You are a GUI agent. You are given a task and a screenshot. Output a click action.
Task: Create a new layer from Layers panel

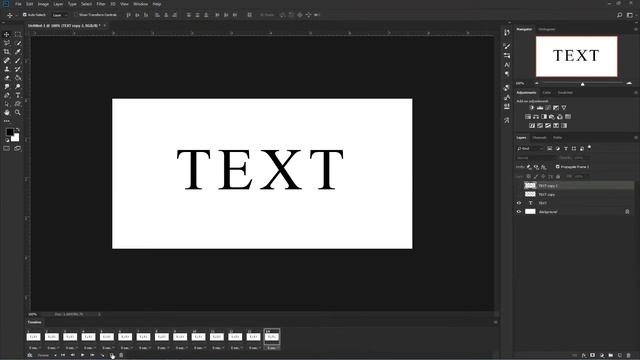pyautogui.click(x=619, y=356)
